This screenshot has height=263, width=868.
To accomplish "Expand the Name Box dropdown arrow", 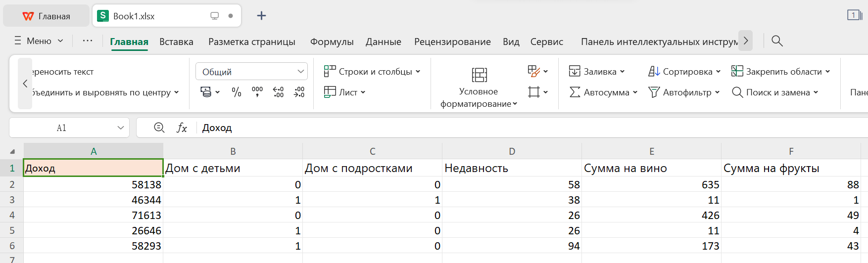I will coord(121,128).
